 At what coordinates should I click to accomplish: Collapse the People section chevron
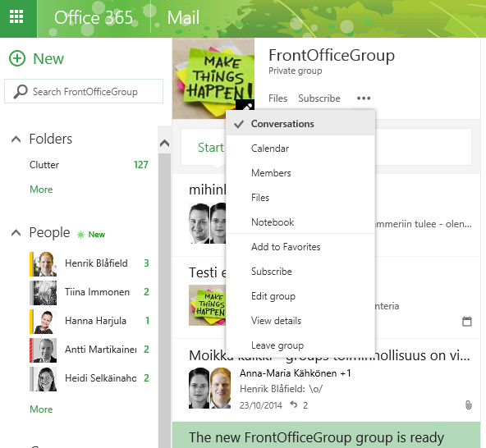tap(16, 233)
